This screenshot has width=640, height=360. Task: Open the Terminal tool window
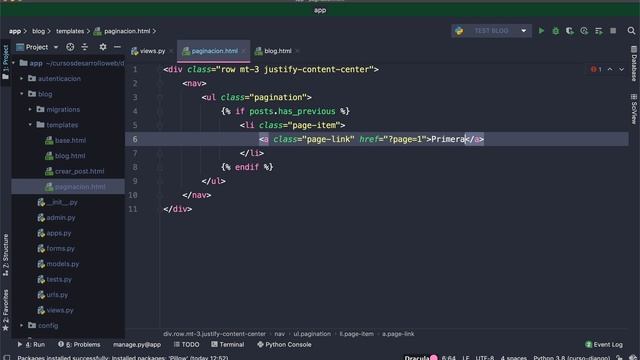(x=227, y=344)
